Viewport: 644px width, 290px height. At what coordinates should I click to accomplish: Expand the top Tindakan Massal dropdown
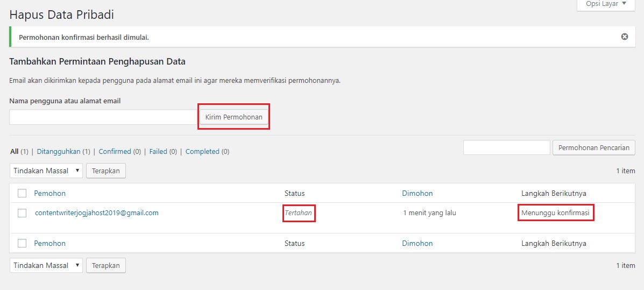tap(46, 171)
